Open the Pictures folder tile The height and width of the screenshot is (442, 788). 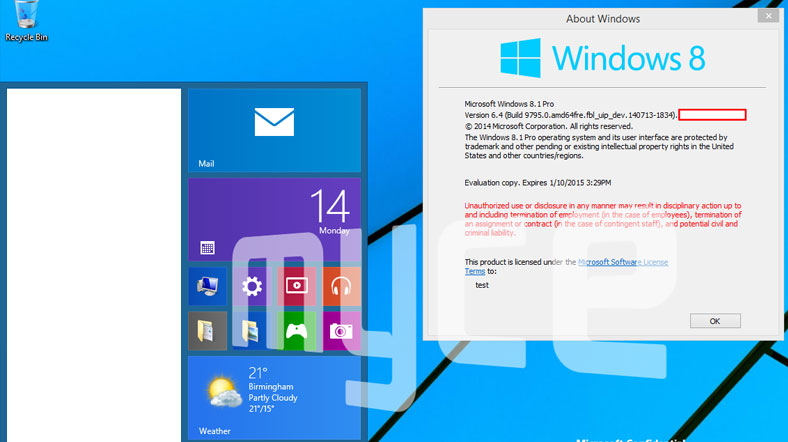[252, 331]
